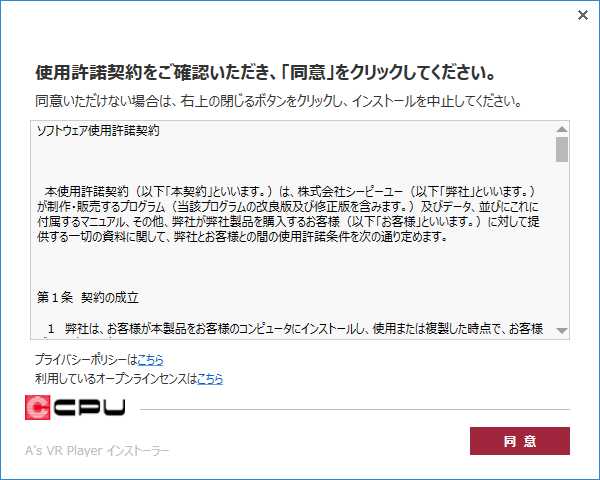Click the ソフトウェア使用許諾契約 title line
600x480 pixels.
click(98, 131)
